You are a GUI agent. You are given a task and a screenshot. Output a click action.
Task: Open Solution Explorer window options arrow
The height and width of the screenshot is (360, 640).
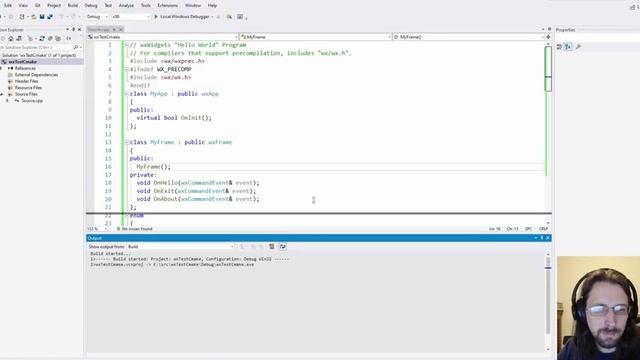coord(67,30)
